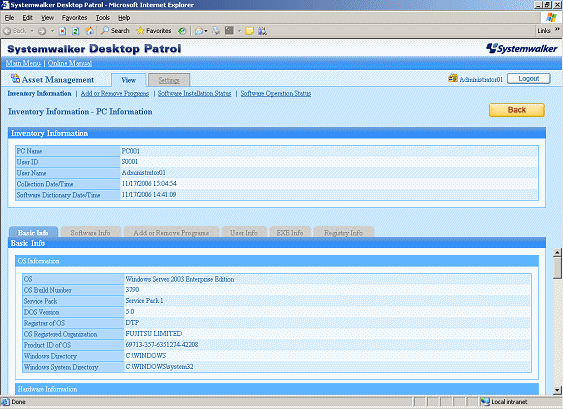Open the Online Manual link
563x409 pixels.
pos(70,63)
